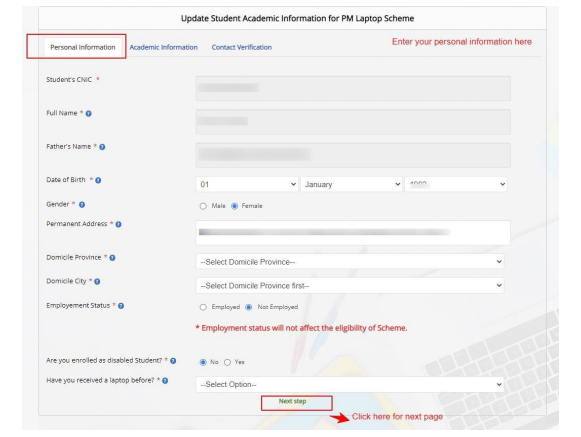Open the birth day dropdown showing 01
The width and height of the screenshot is (581, 437).
(247, 184)
